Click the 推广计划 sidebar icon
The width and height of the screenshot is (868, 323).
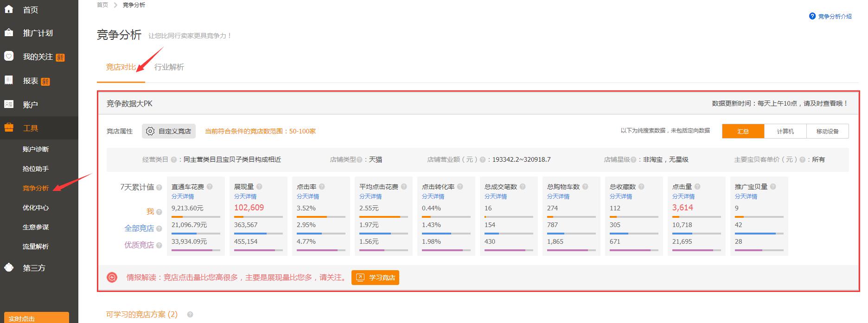(9, 33)
